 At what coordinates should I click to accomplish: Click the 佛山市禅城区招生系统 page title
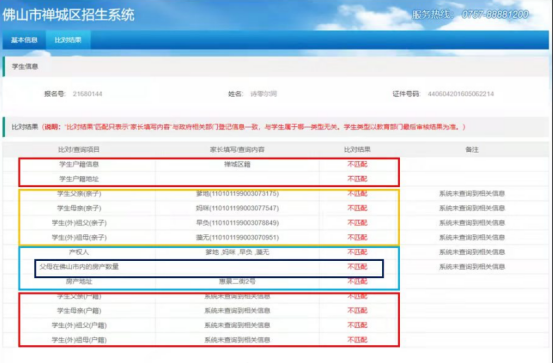[68, 15]
